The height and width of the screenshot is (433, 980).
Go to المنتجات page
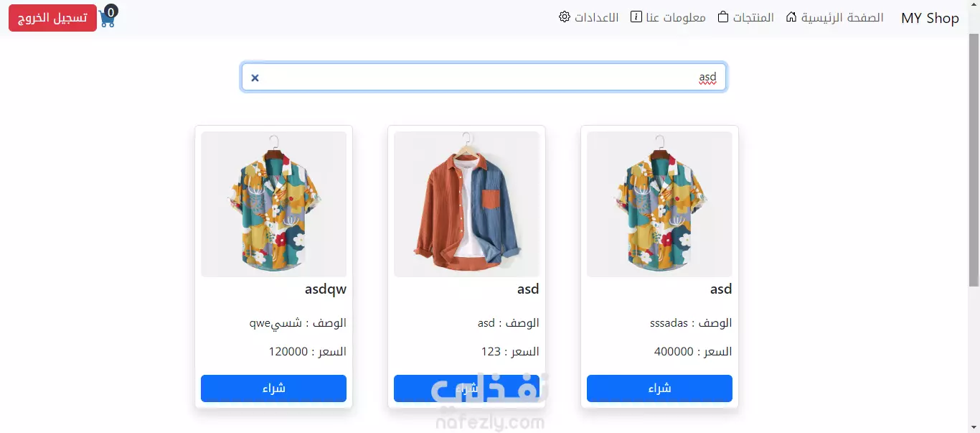click(753, 17)
